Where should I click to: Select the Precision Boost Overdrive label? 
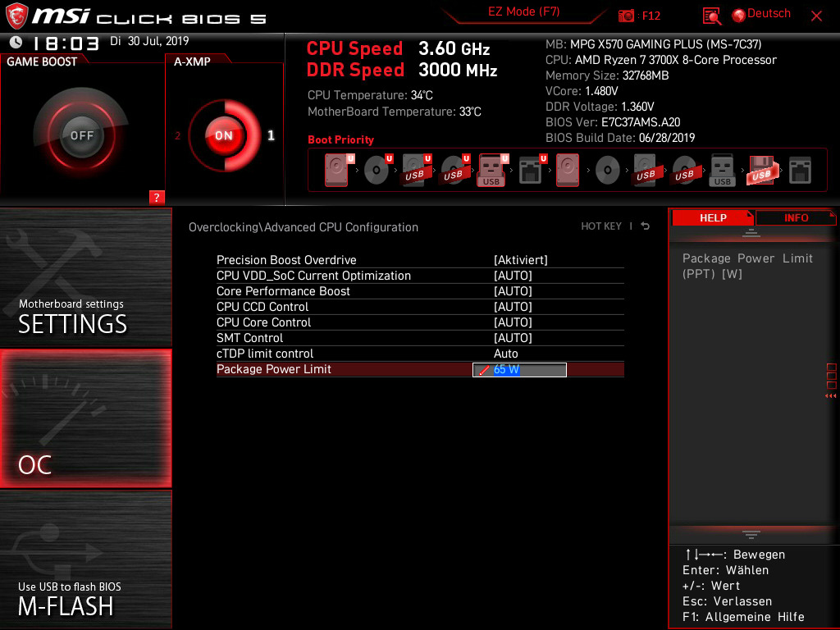coord(286,260)
